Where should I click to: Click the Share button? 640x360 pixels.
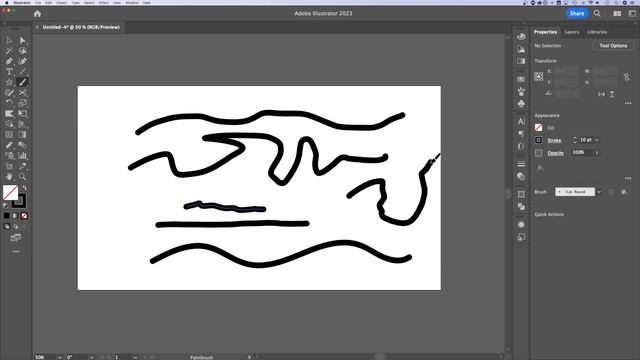[x=577, y=13]
